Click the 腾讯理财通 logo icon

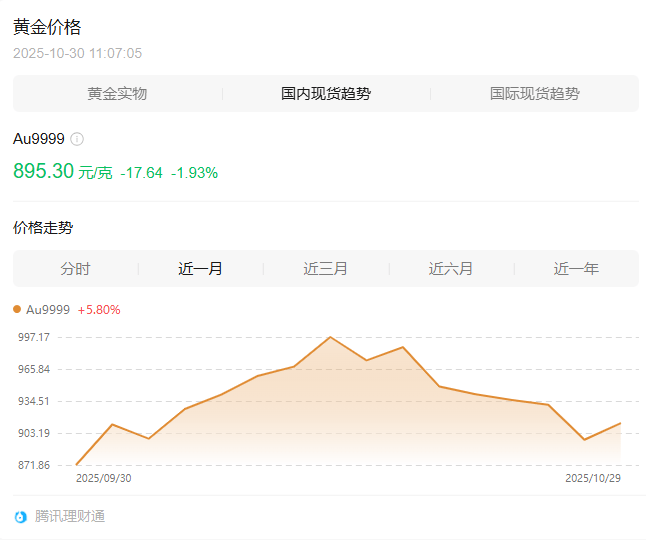click(21, 517)
